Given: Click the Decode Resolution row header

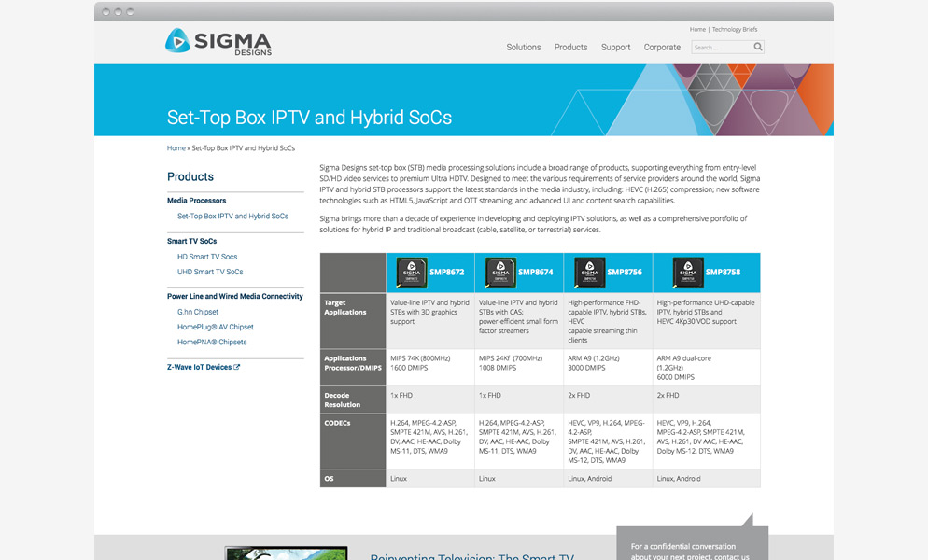Looking at the screenshot, I should [353, 399].
